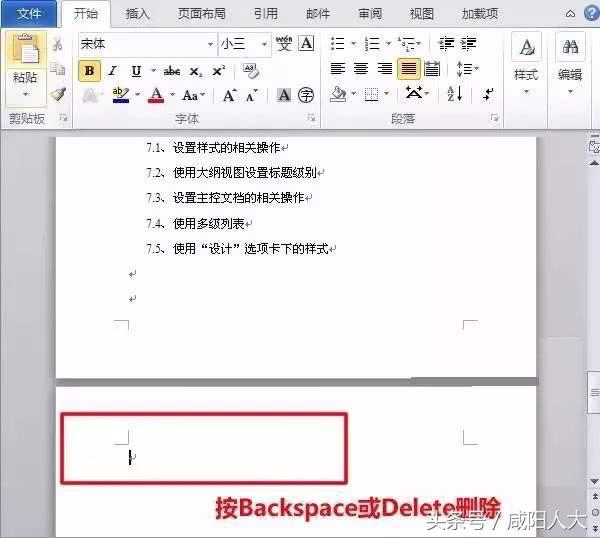The height and width of the screenshot is (538, 600).
Task: Toggle subscript formatting
Action: coord(196,72)
